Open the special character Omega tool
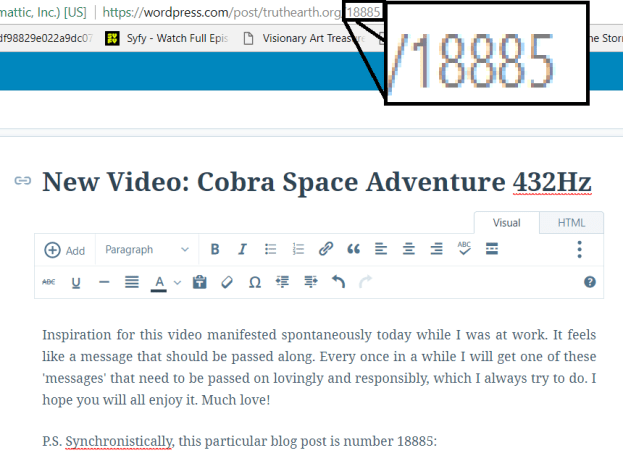This screenshot has width=623, height=453. [255, 283]
